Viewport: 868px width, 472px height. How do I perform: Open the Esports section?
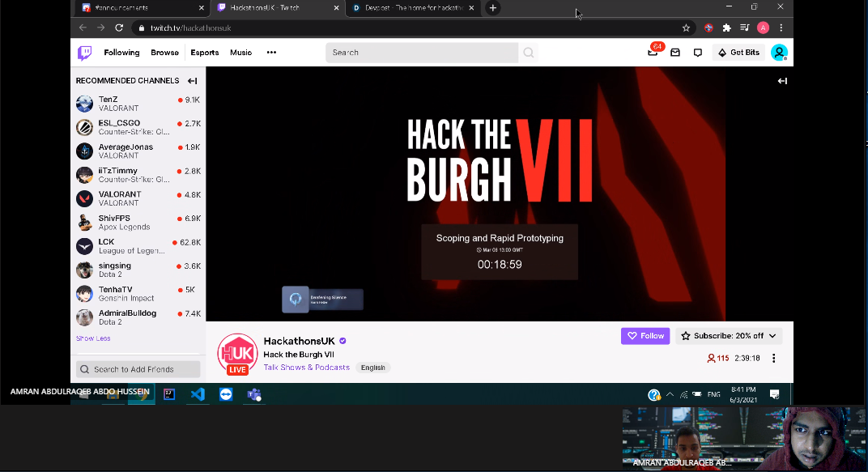[x=205, y=53]
